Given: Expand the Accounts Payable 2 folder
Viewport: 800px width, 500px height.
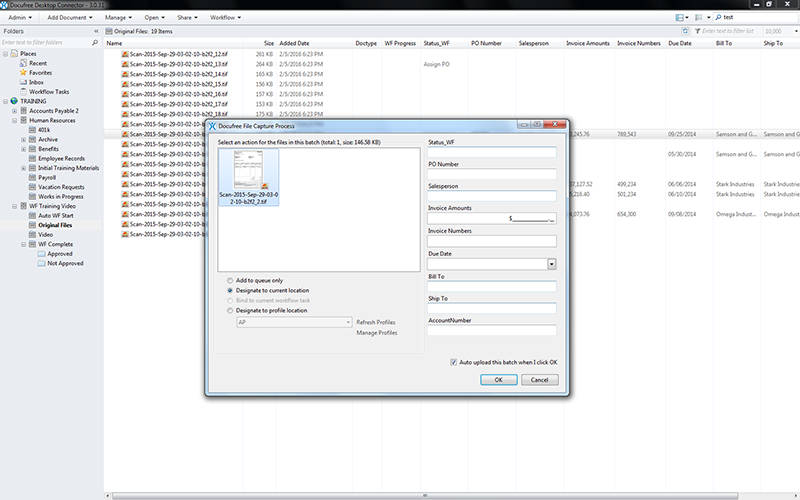Looking at the screenshot, I should [x=13, y=111].
